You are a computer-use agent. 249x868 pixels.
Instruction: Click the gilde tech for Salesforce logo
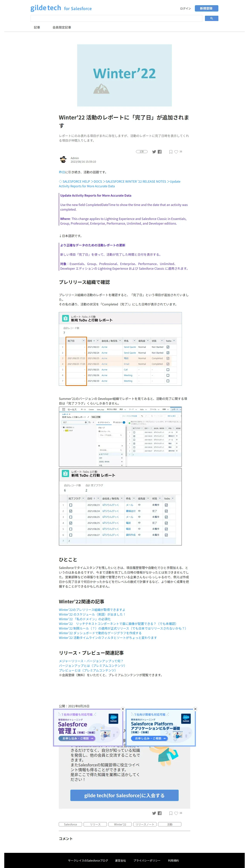(61, 8)
